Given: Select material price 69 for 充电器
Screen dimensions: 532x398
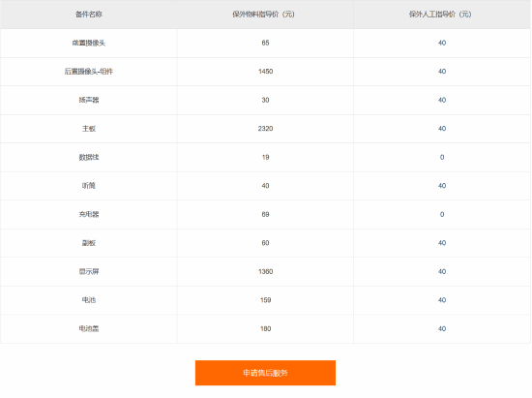Looking at the screenshot, I should click(265, 214).
